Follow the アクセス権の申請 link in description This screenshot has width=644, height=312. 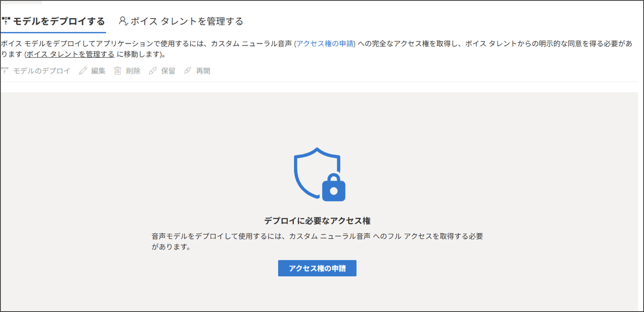[325, 44]
